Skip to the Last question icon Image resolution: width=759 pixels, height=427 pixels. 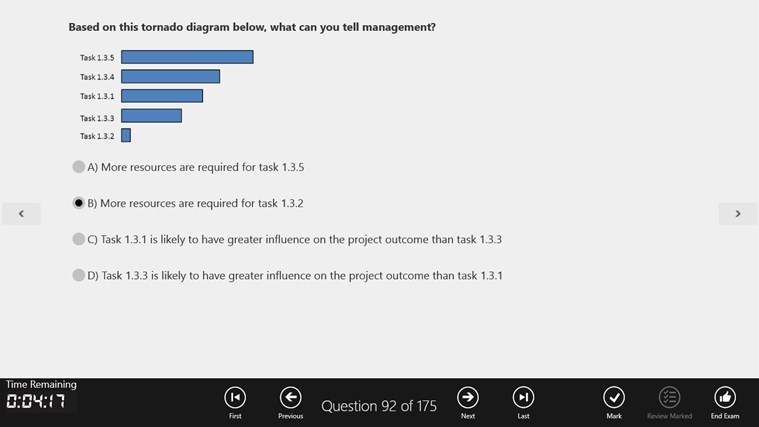coord(523,397)
